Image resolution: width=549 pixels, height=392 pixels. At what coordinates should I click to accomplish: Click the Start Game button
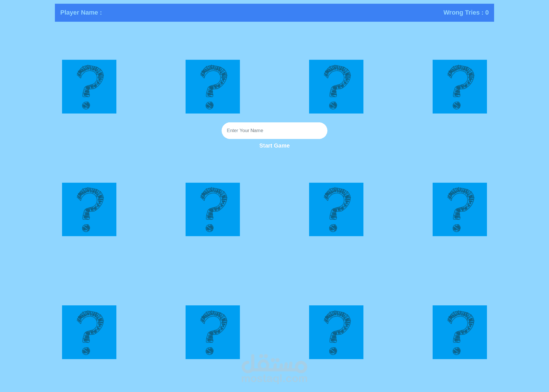point(274,146)
